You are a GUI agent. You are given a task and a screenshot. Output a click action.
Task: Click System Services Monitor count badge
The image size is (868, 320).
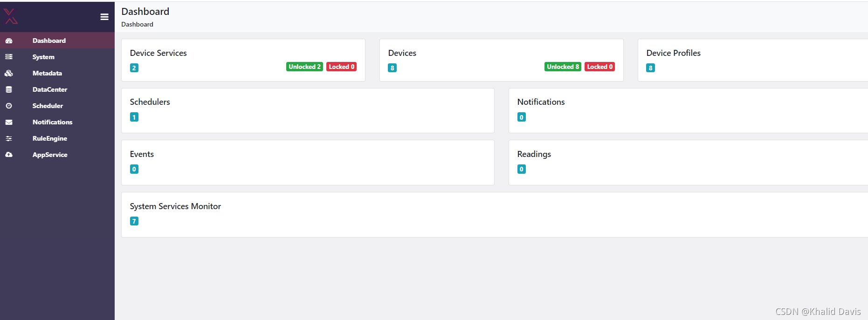[134, 221]
